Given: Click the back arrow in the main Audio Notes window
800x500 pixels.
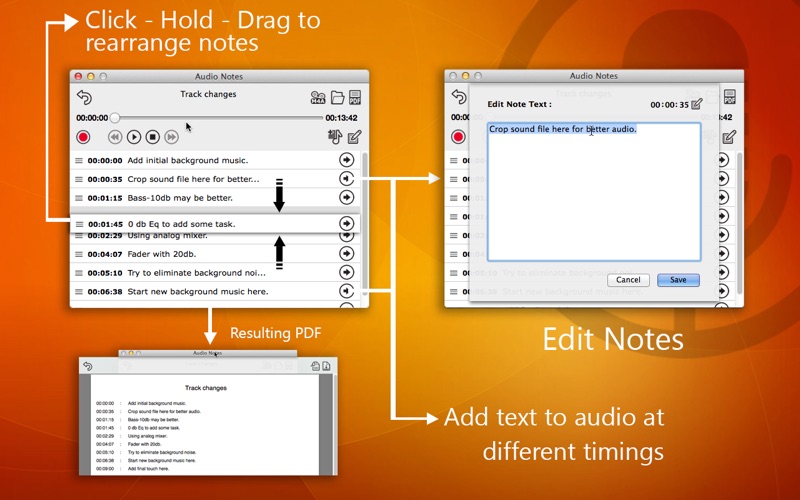Looking at the screenshot, I should (x=84, y=97).
